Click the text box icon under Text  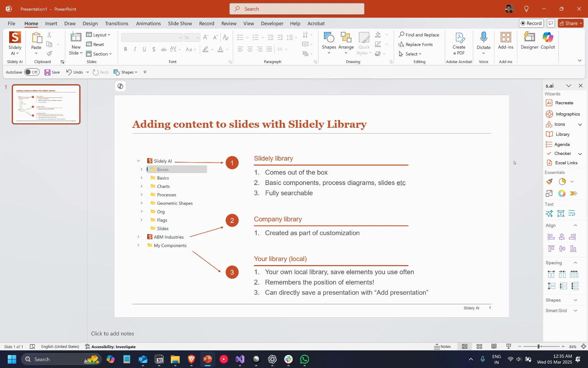click(x=561, y=213)
